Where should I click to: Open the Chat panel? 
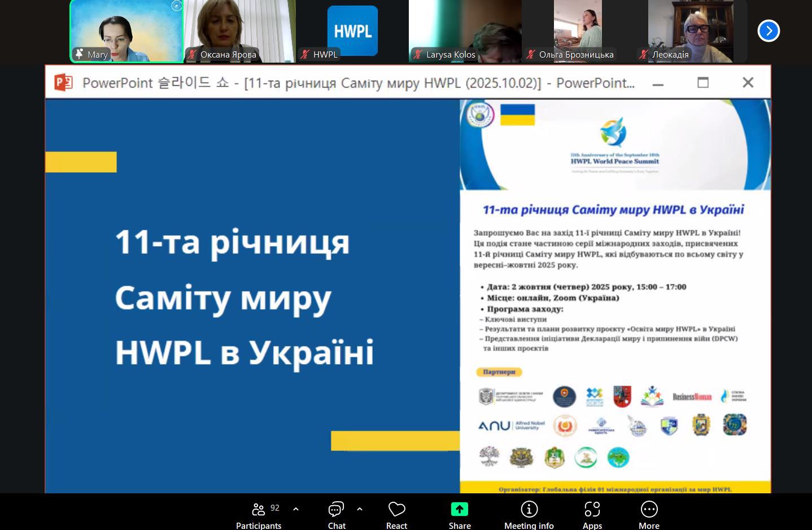pos(337,515)
